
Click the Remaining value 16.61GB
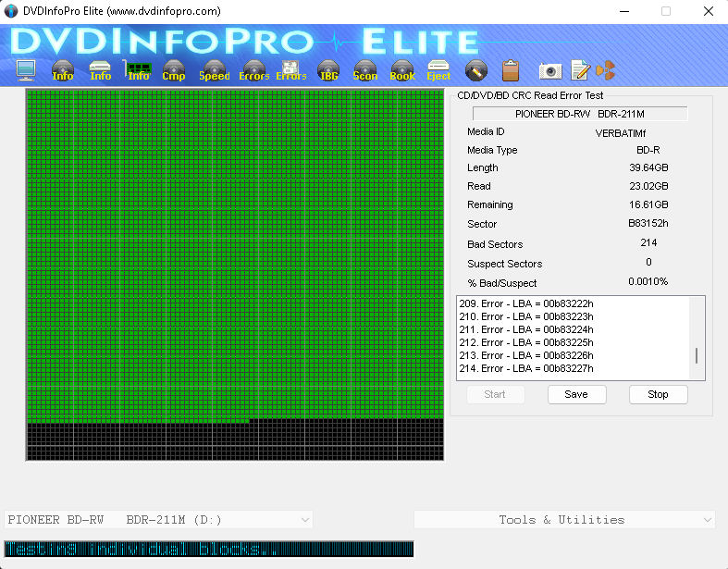click(x=648, y=204)
